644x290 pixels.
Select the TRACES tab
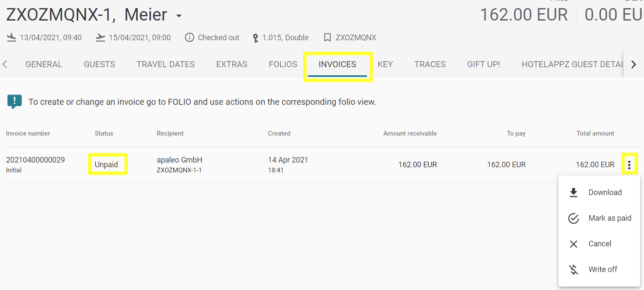[430, 64]
